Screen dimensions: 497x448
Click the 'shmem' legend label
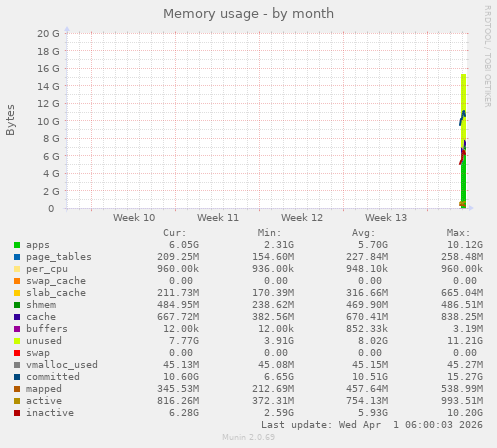41,305
